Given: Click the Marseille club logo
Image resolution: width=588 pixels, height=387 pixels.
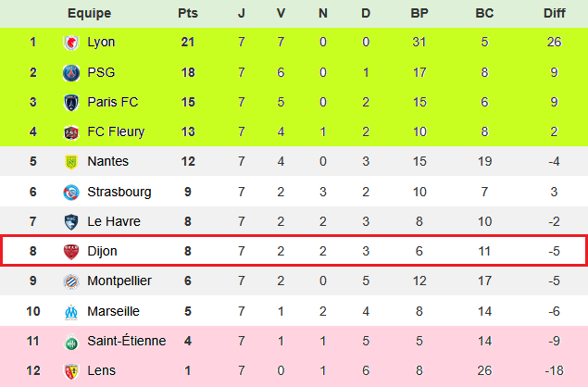Looking at the screenshot, I should click(x=70, y=311).
